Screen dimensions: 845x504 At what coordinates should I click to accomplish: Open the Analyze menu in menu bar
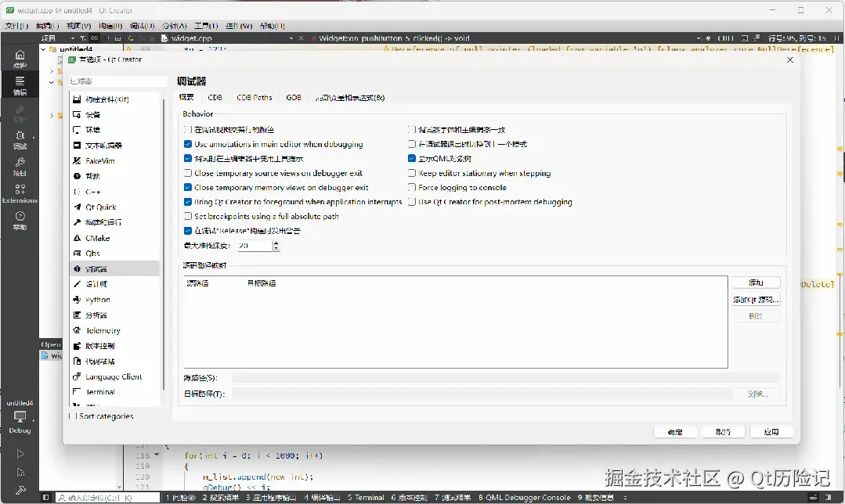[x=174, y=25]
